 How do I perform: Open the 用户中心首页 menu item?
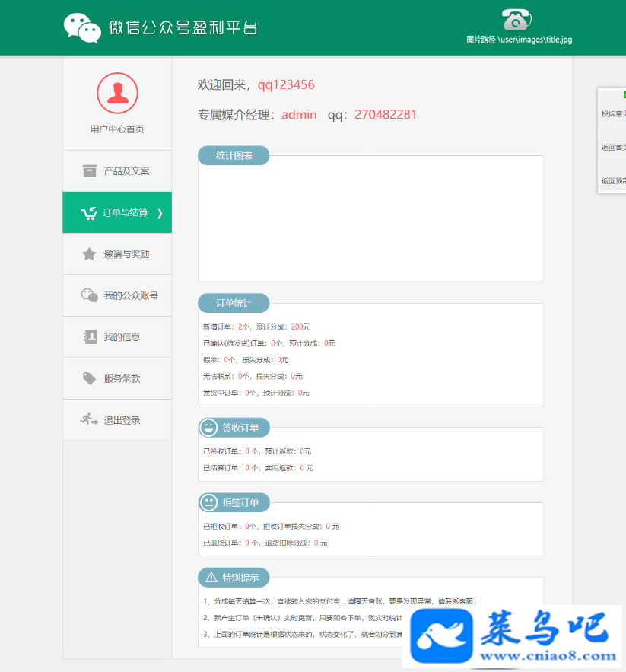coord(117,129)
